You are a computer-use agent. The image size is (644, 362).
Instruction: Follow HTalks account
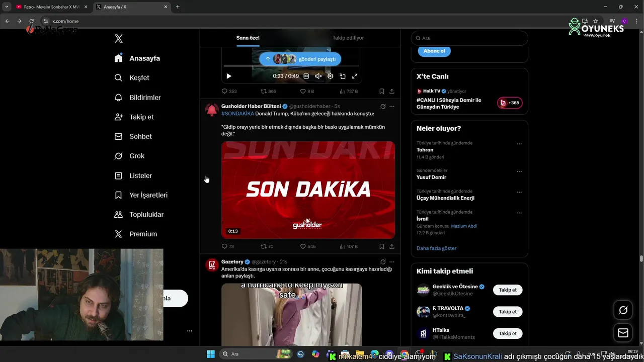point(508,333)
